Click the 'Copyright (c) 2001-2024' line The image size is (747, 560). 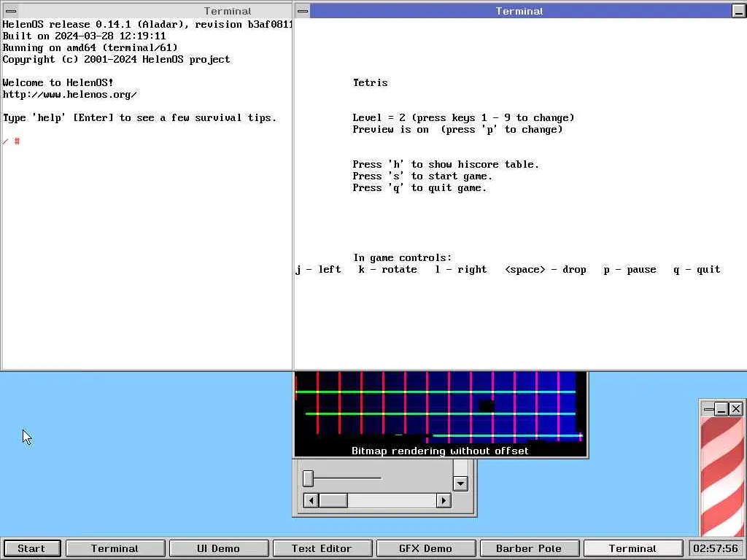tap(116, 59)
